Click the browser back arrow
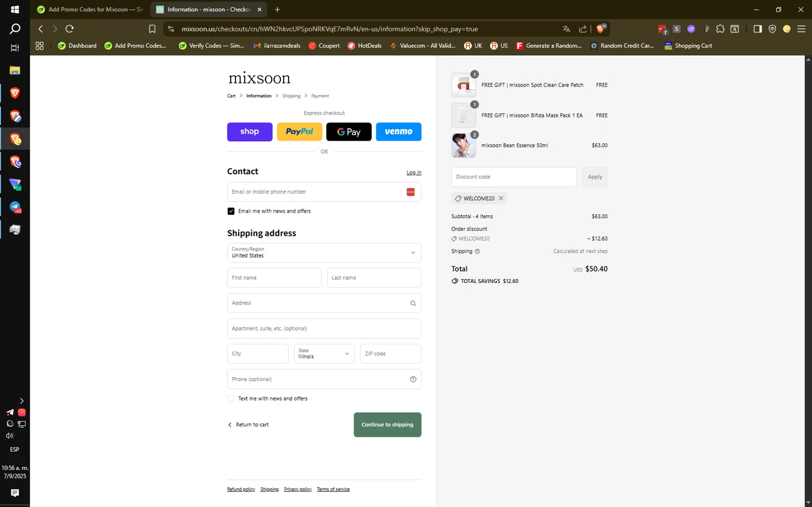Viewport: 812px width, 507px height. pyautogui.click(x=41, y=29)
